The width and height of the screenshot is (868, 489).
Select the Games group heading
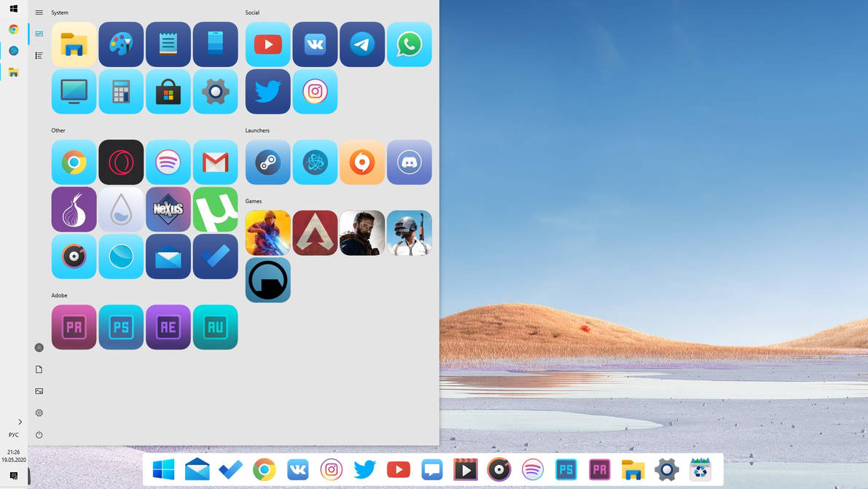click(x=254, y=201)
